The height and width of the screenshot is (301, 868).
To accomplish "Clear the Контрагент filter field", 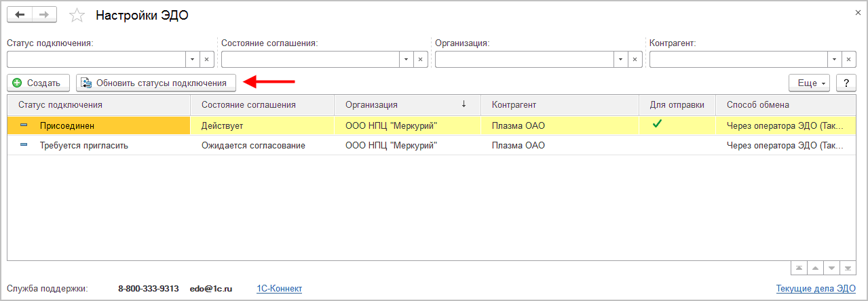I will click(849, 60).
